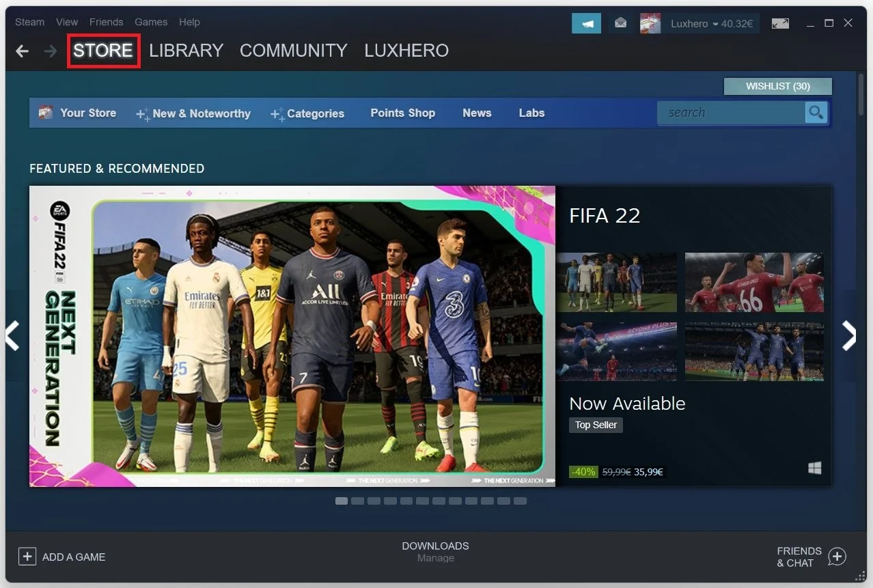Viewport: 873px width, 588px height.
Task: Select the first carousel page indicator
Action: pos(342,501)
